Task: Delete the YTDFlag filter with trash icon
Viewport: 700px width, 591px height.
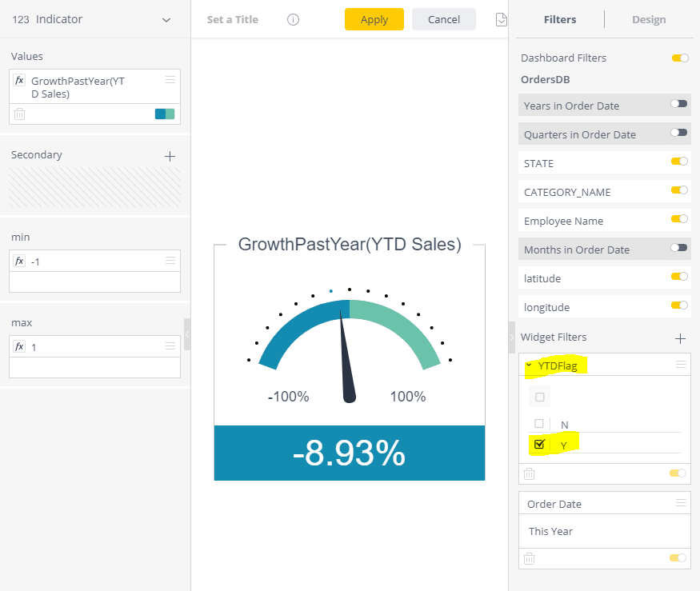Action: tap(529, 473)
